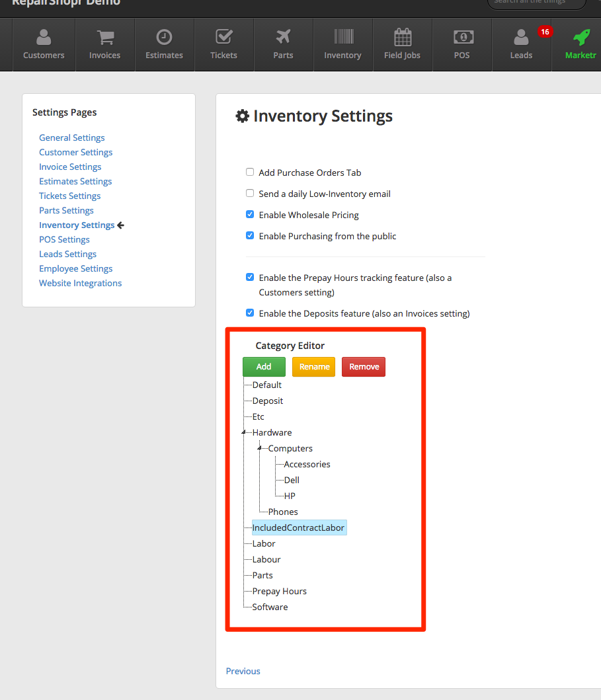Click the search field at top
This screenshot has width=601, height=700.
coord(536,3)
